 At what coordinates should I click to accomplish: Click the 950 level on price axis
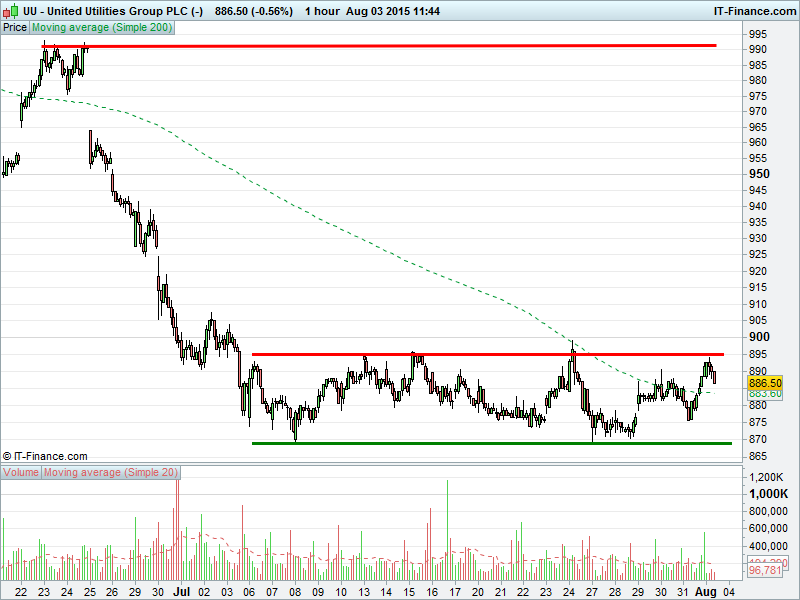point(762,173)
